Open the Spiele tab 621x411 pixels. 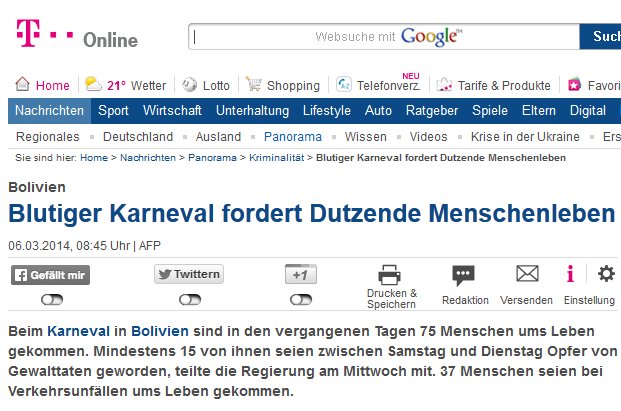coord(490,110)
